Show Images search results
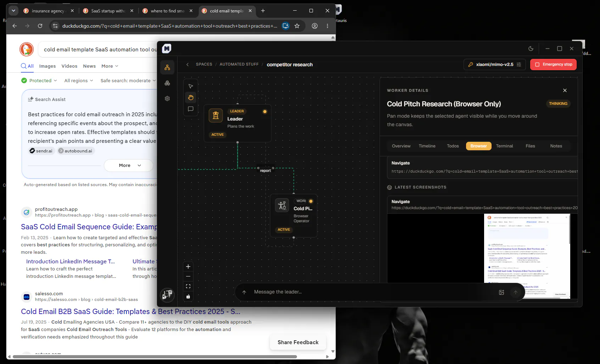Screen dimensions: 600x364 point(47,66)
